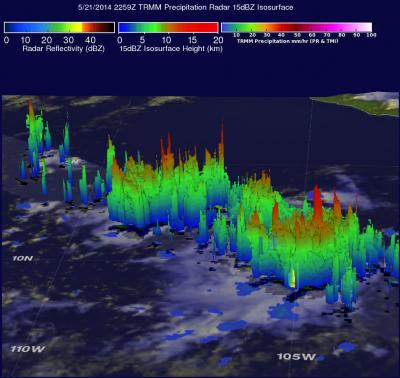Click the 15dBZ Isosurface Height (km) caption
Image resolution: width=400 pixels, height=378 pixels.
(x=171, y=49)
